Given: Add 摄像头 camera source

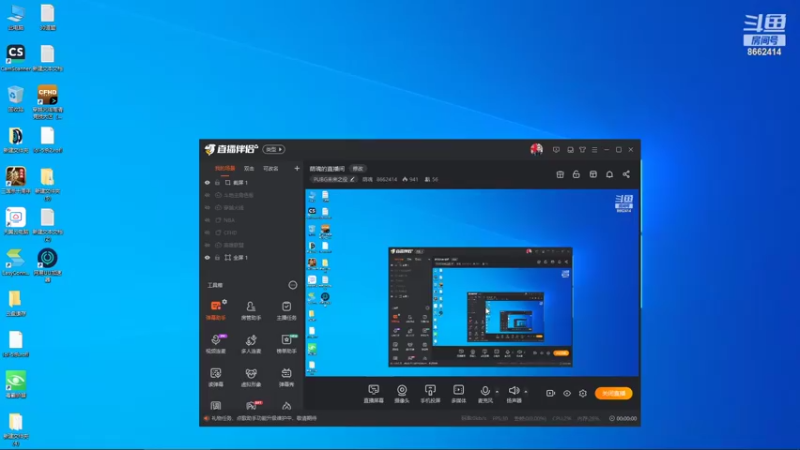Looking at the screenshot, I should pos(402,394).
